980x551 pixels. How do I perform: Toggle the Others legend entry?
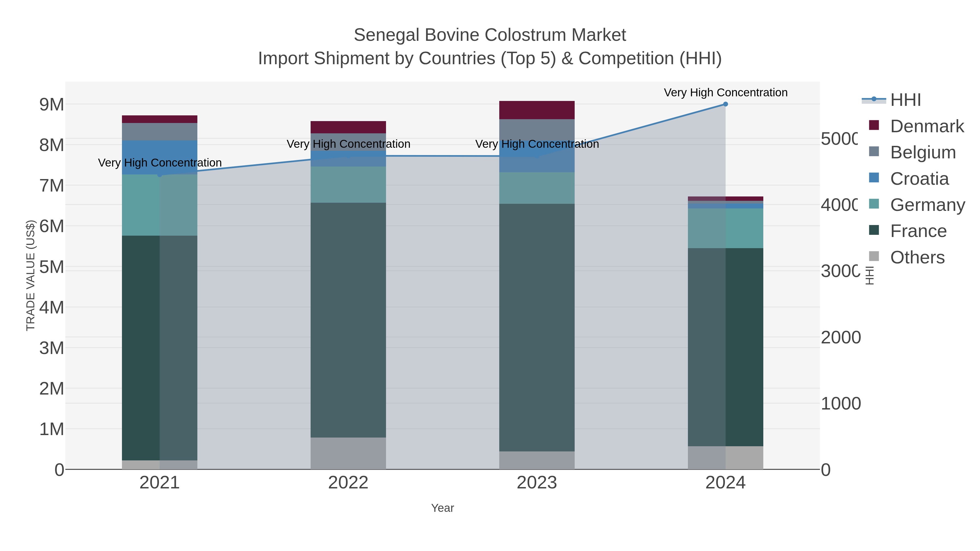pyautogui.click(x=906, y=257)
